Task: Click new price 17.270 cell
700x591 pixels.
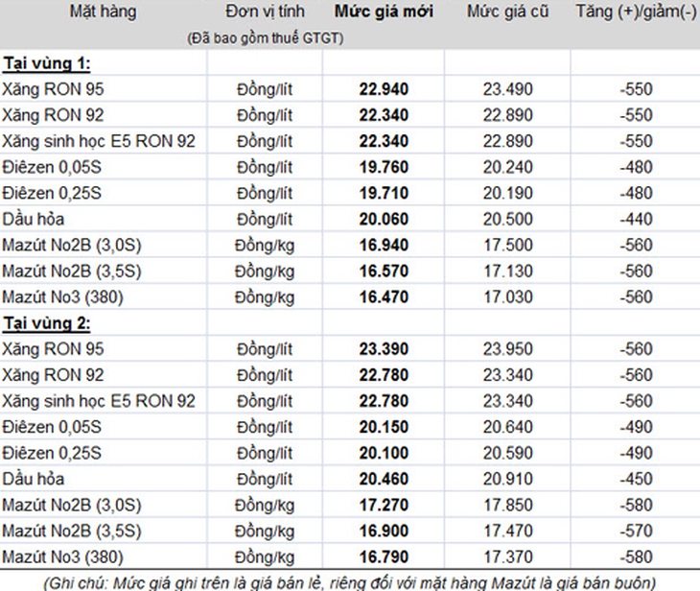Action: point(384,505)
